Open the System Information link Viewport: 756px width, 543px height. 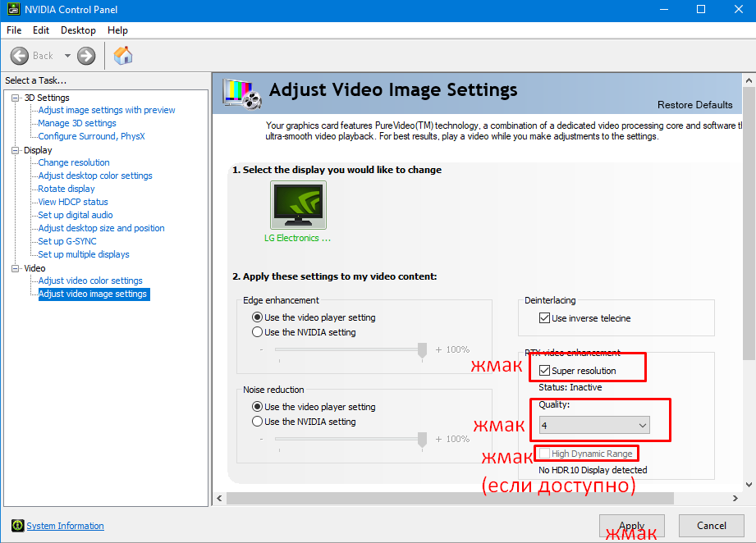(65, 526)
